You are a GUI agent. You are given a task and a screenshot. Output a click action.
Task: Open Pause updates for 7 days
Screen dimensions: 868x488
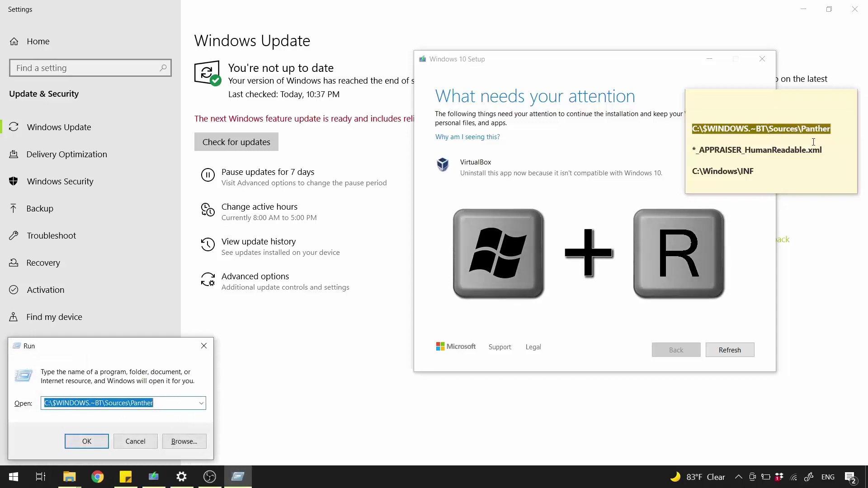[x=268, y=172]
